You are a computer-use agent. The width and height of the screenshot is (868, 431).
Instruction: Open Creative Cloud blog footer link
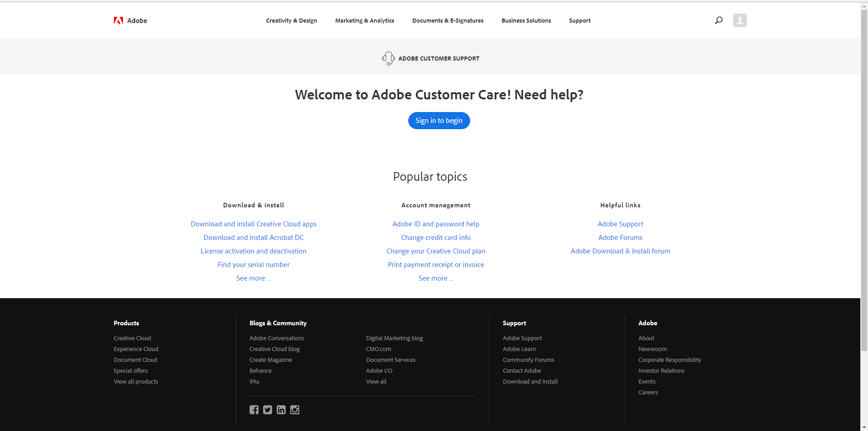274,349
